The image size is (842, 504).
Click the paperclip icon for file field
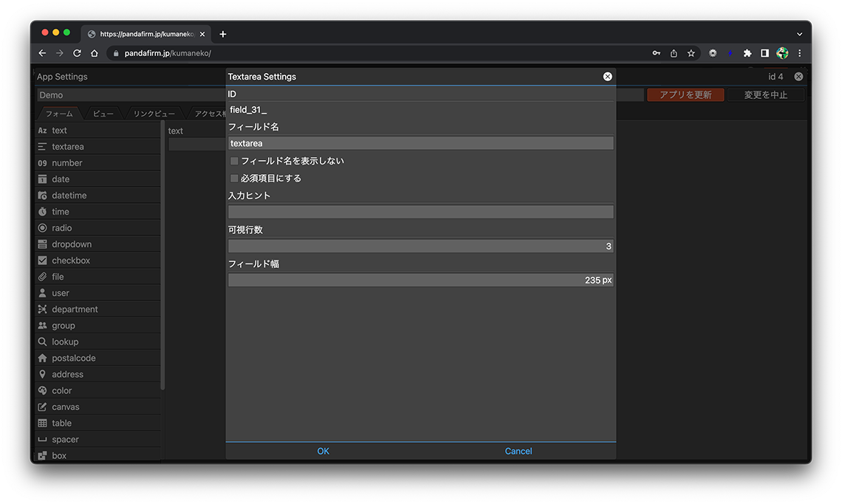click(42, 277)
